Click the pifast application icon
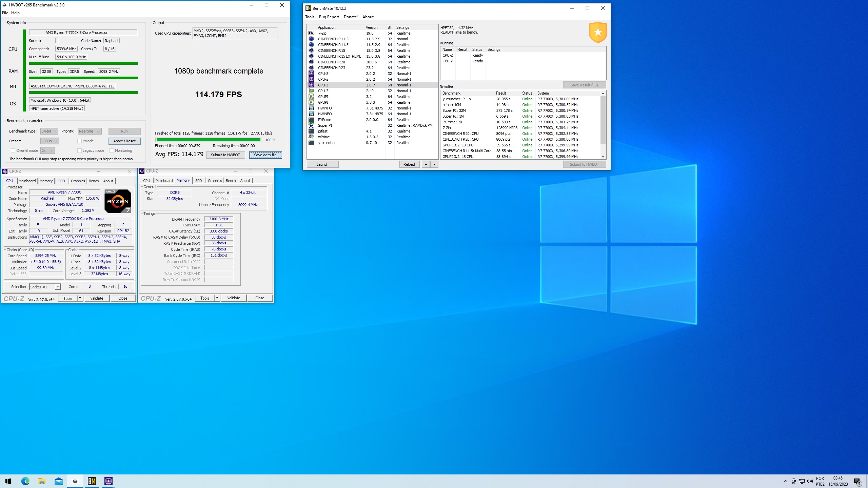Image resolution: width=868 pixels, height=488 pixels. (x=311, y=131)
